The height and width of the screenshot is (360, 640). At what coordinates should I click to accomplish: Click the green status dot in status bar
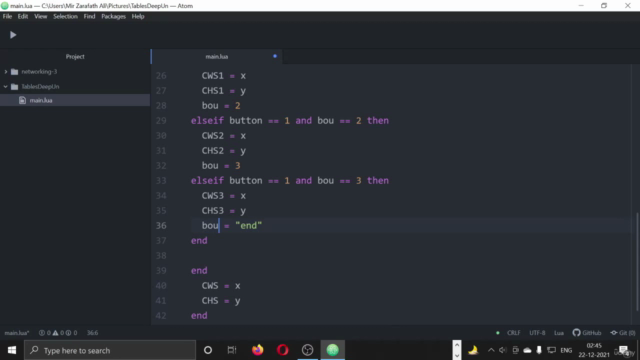(x=498, y=333)
